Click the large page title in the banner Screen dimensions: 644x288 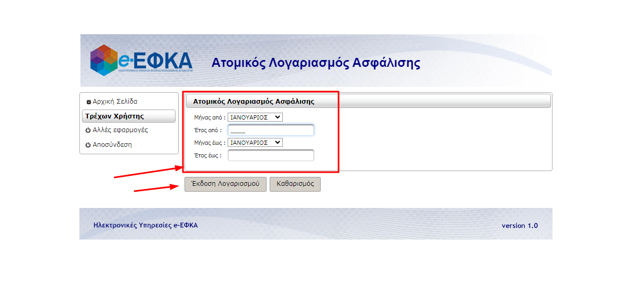(x=315, y=63)
